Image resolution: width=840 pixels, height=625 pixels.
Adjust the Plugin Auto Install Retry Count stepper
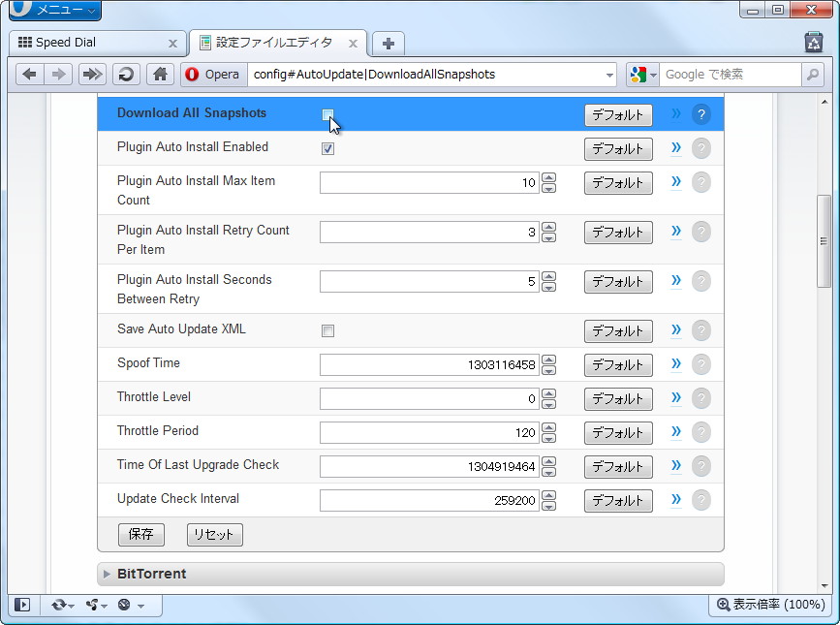coord(548,232)
